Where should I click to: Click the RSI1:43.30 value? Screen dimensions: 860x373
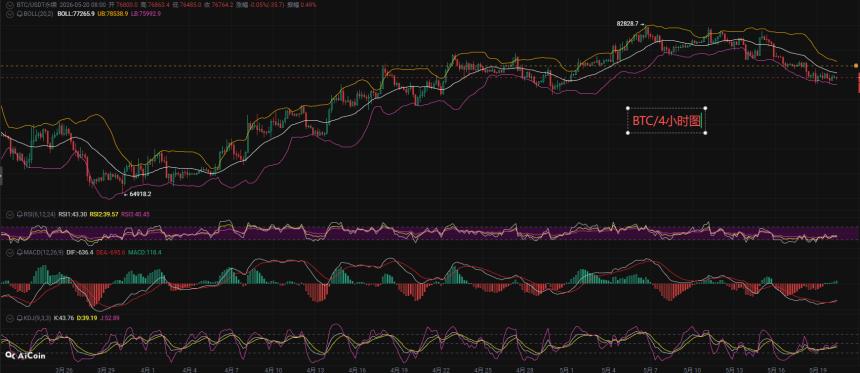(x=72, y=214)
